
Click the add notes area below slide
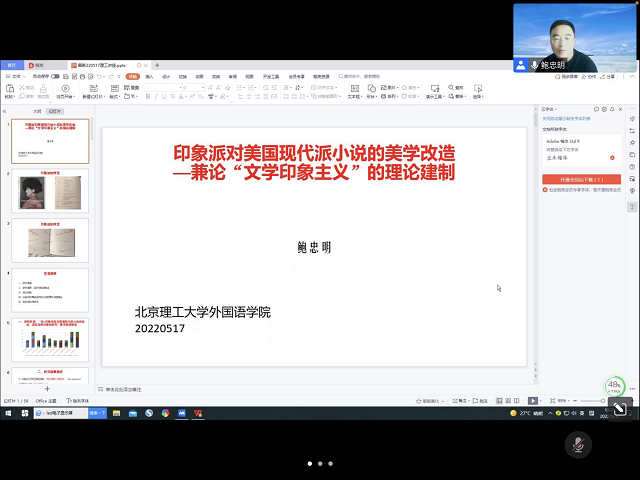click(x=124, y=389)
